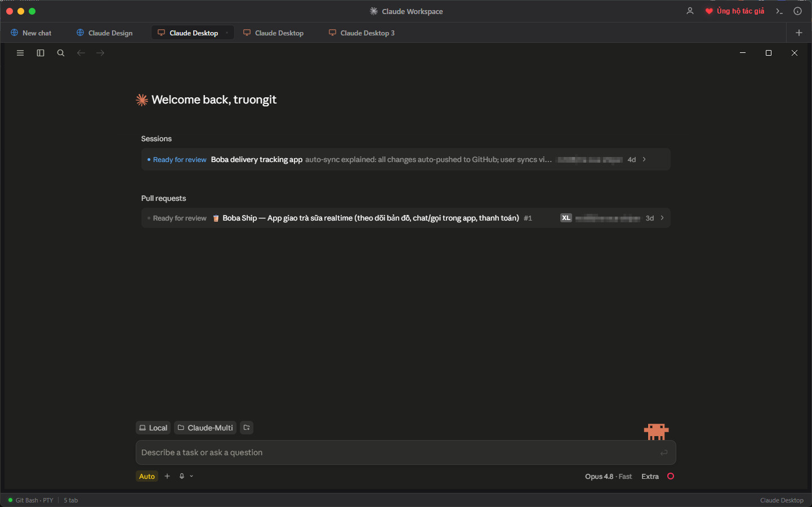Click the 5 tab status entry

coord(71,500)
